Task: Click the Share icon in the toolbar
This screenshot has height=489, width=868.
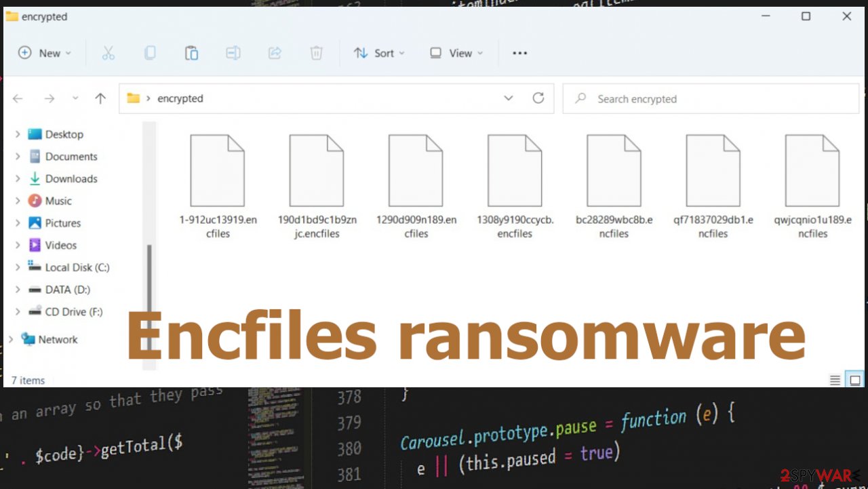Action: pos(275,53)
